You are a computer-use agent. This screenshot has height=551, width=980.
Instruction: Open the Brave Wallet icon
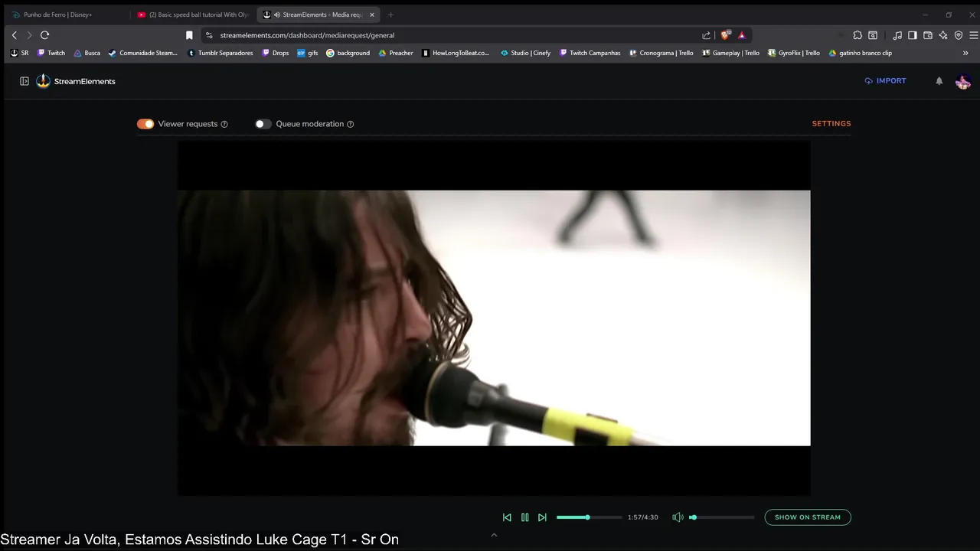point(928,35)
